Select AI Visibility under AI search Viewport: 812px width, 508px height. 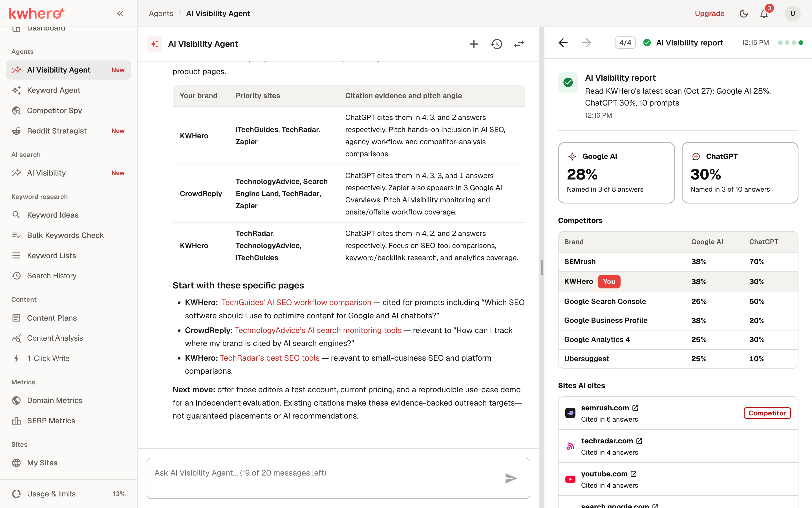(x=69, y=173)
